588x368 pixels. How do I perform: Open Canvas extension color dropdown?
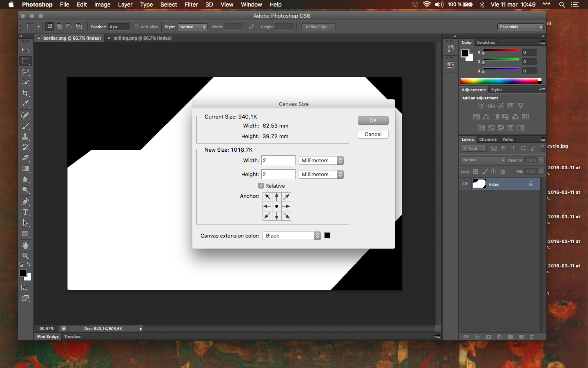point(292,236)
